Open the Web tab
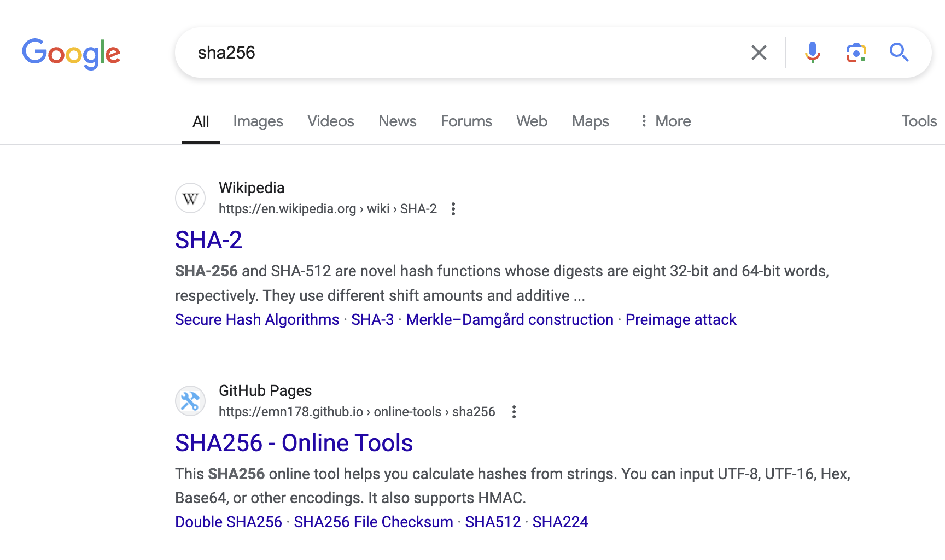 (532, 121)
